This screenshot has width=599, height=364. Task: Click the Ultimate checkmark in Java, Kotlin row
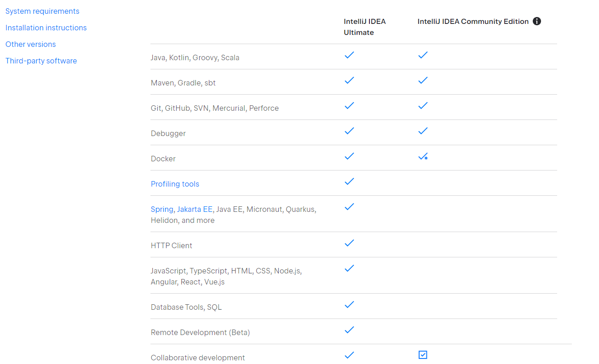tap(349, 55)
